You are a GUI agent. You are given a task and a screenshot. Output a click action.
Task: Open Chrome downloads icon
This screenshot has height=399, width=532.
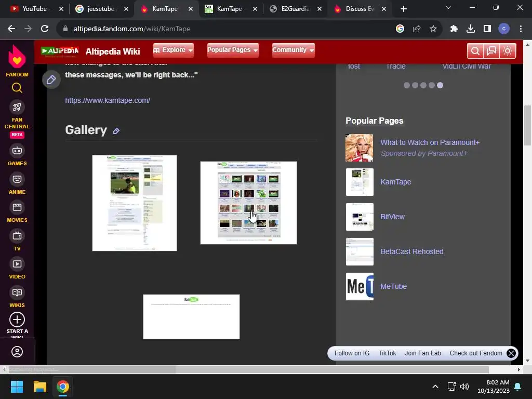tap(471, 29)
